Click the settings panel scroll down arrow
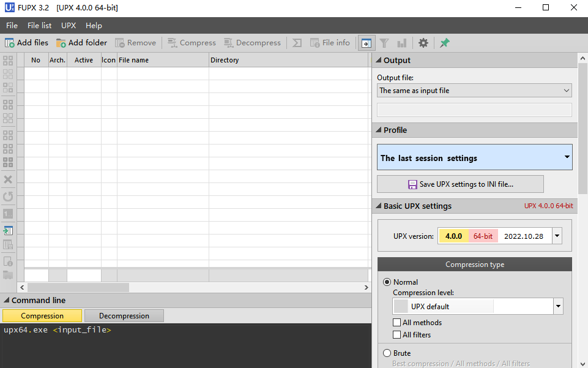This screenshot has height=368, width=588. tap(582, 364)
